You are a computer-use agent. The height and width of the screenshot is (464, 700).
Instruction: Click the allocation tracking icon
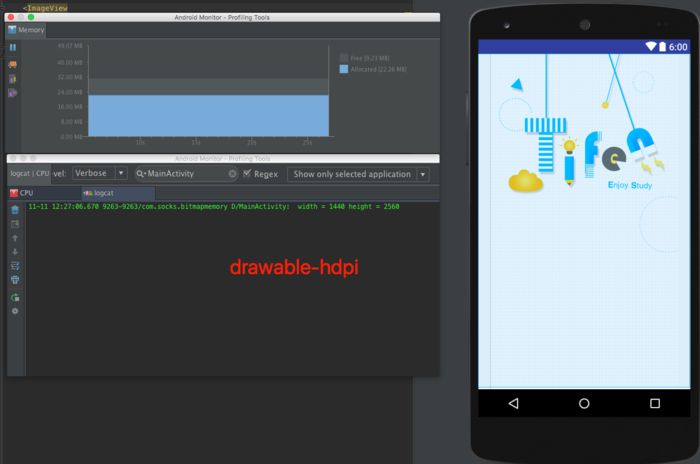pyautogui.click(x=12, y=93)
